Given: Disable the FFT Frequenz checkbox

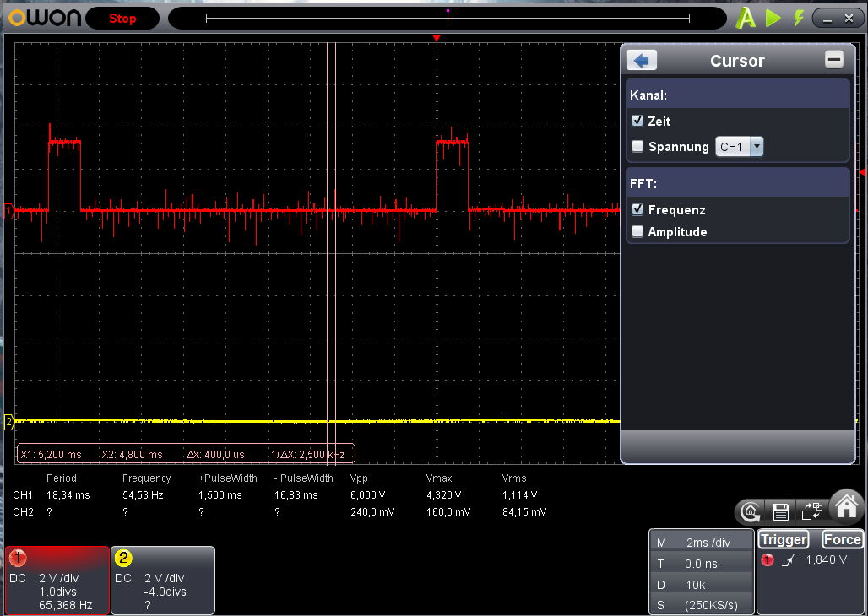Looking at the screenshot, I should click(x=637, y=210).
